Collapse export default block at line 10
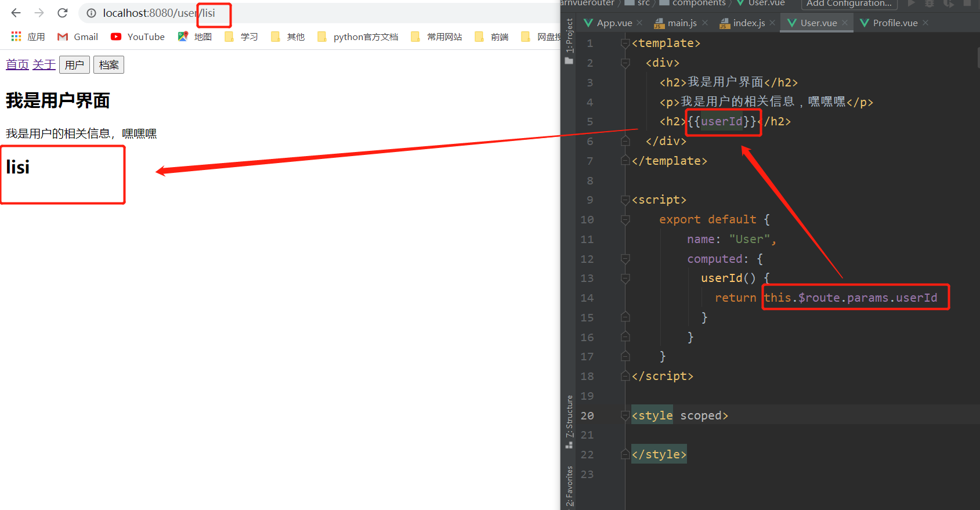Screen dimensions: 980x510 pos(625,219)
